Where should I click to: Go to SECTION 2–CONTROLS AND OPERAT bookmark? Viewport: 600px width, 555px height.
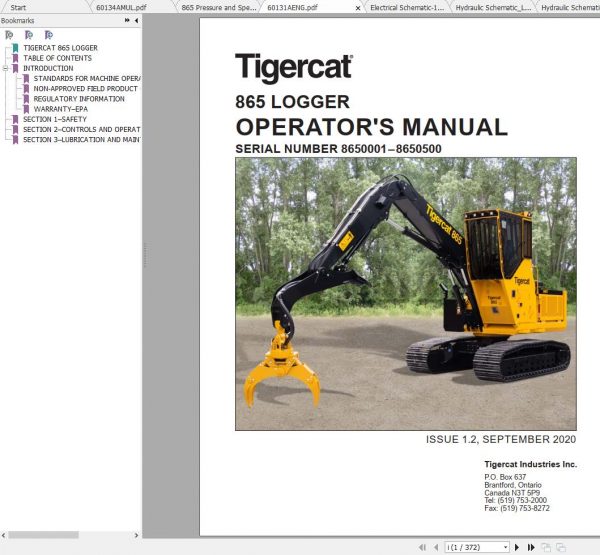tap(82, 129)
